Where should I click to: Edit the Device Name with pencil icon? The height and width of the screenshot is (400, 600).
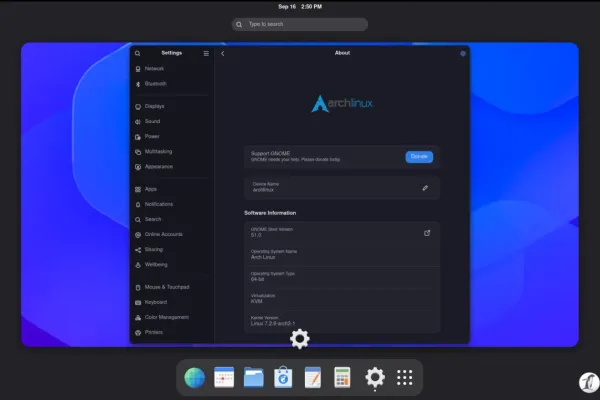tap(425, 188)
